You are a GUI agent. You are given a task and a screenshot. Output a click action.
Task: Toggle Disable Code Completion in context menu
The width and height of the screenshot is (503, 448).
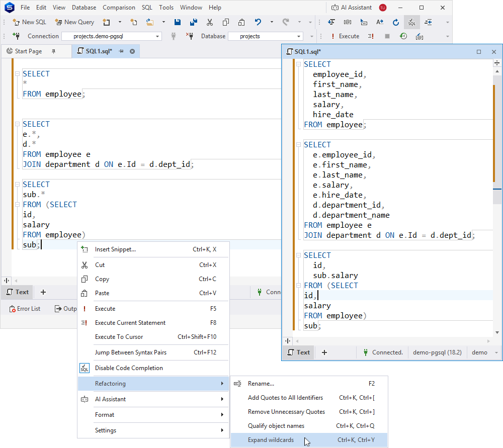pyautogui.click(x=153, y=368)
